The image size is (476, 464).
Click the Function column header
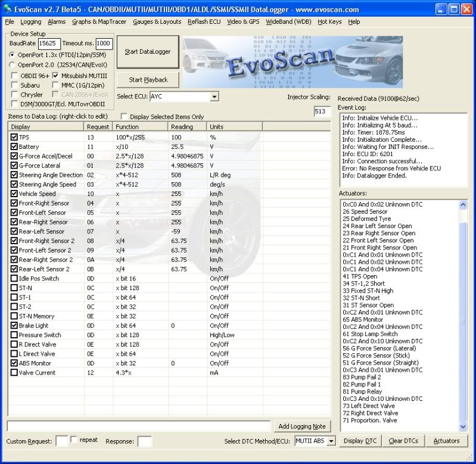(140, 126)
